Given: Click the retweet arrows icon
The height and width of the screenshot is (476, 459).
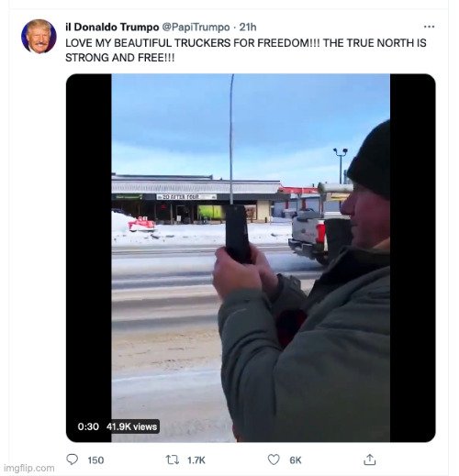Looking at the screenshot, I should click(x=173, y=459).
